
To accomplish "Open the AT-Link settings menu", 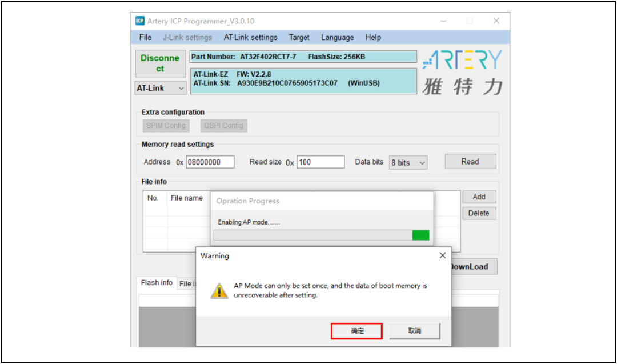I will [x=250, y=37].
